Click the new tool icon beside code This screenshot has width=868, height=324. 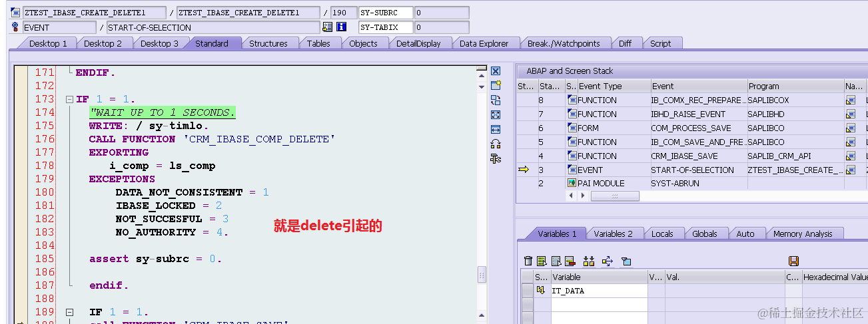(495, 85)
